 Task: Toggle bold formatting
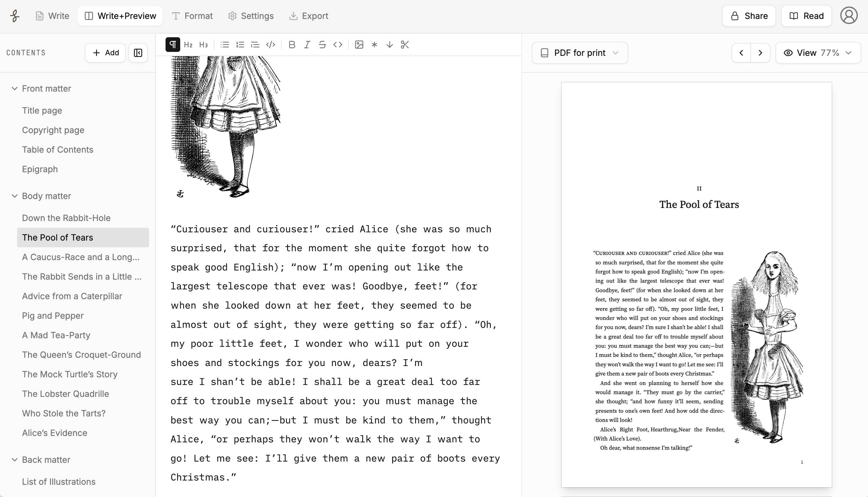[x=292, y=45]
